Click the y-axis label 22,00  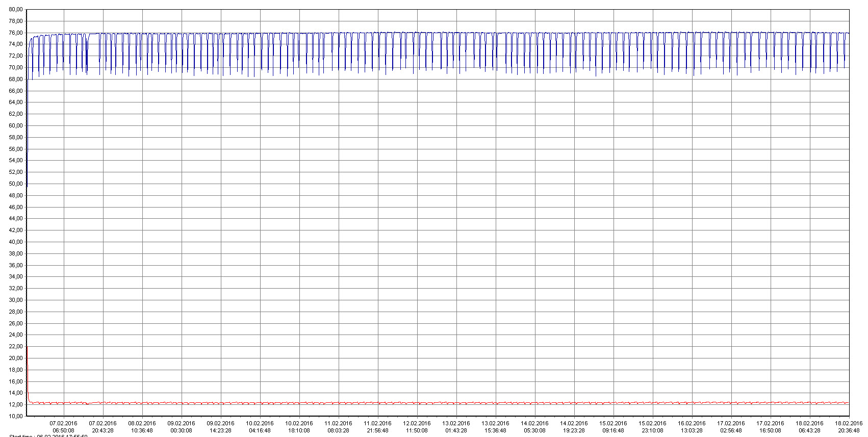click(x=16, y=346)
